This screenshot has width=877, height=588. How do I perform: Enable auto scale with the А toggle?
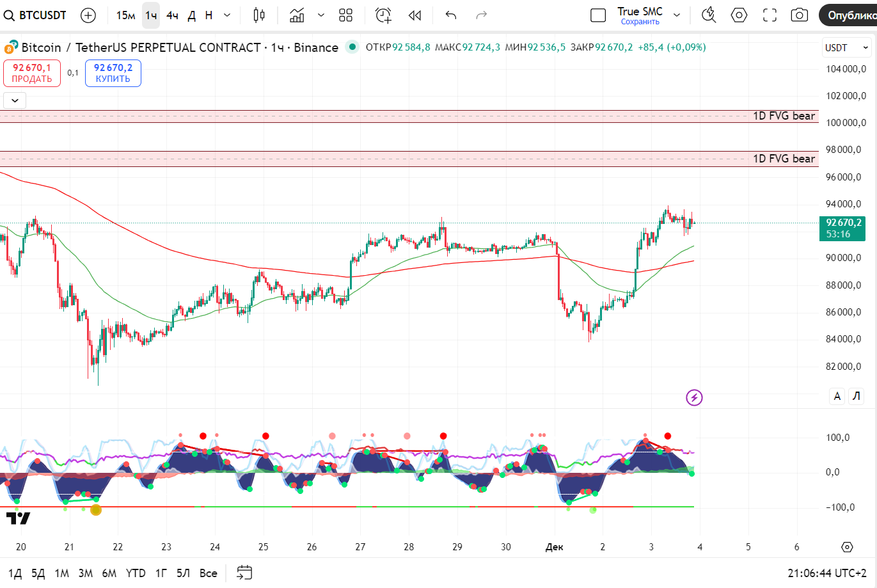click(837, 396)
